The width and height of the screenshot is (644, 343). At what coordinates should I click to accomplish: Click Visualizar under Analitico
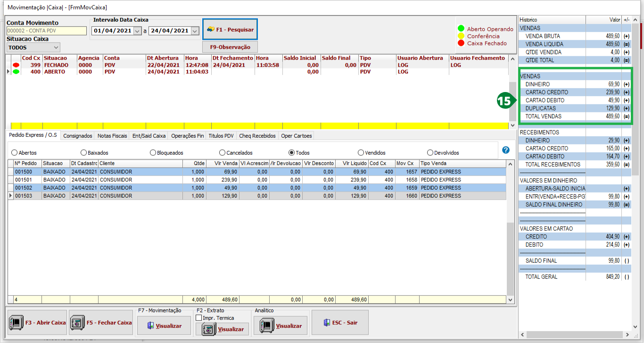pyautogui.click(x=281, y=326)
